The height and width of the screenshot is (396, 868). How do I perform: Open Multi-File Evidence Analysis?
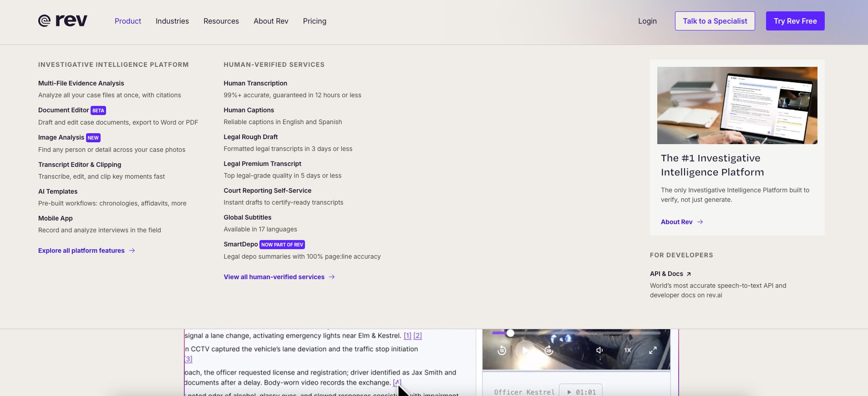pyautogui.click(x=81, y=83)
